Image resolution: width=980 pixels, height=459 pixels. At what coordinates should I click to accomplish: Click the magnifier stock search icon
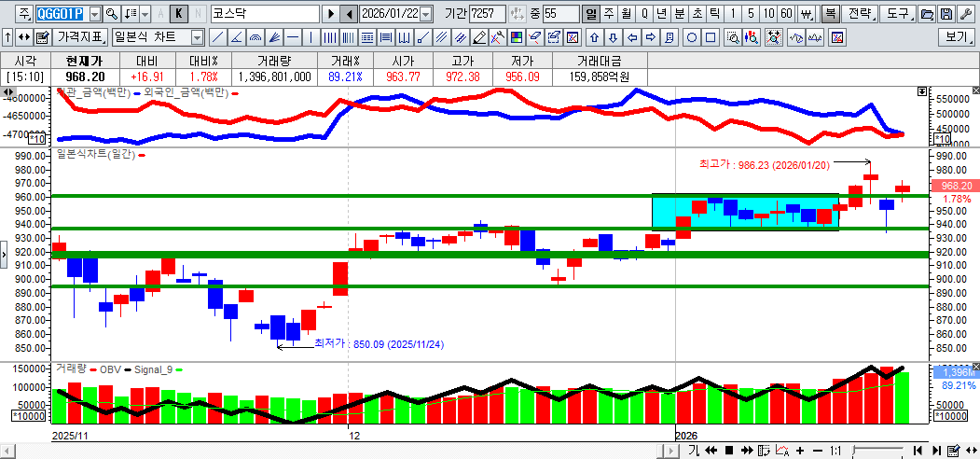point(112,14)
